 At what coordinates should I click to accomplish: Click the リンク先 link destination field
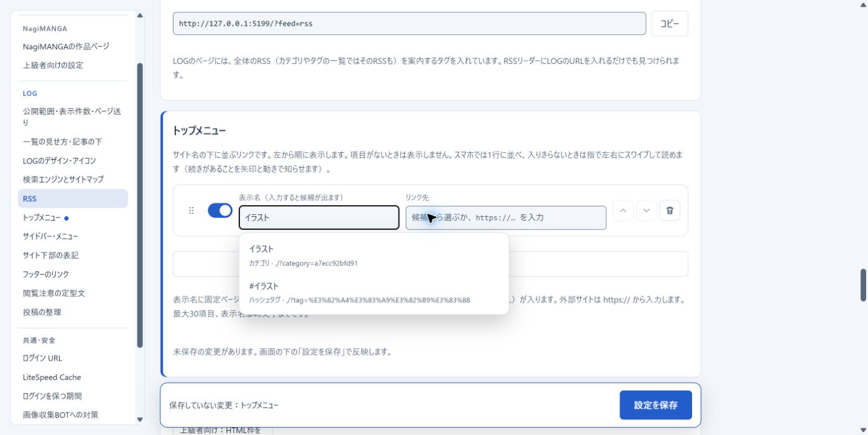tap(506, 217)
